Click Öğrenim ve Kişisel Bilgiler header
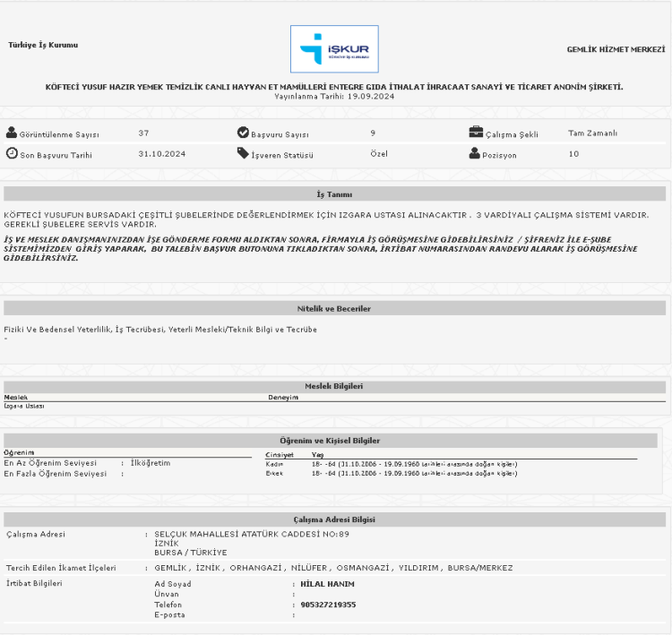The image size is (672, 635). [x=334, y=441]
